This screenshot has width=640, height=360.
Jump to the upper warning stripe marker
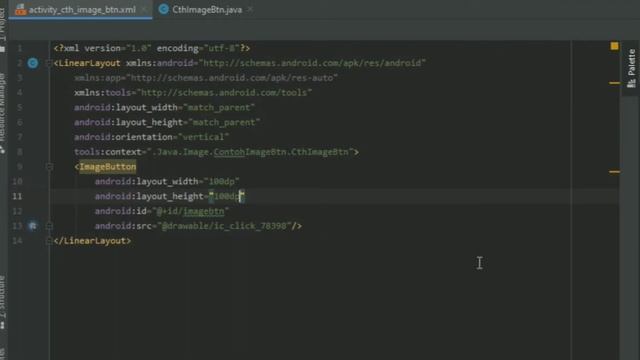click(614, 83)
